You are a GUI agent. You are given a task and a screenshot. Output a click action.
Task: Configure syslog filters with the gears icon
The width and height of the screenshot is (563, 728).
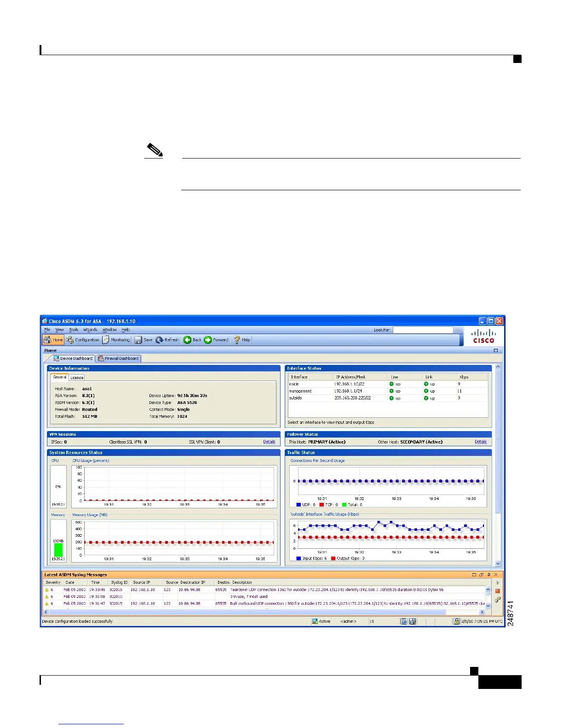click(498, 600)
